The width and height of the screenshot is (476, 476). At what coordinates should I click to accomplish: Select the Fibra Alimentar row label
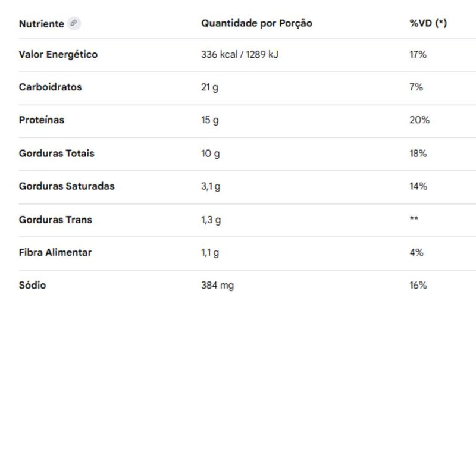tap(55, 252)
